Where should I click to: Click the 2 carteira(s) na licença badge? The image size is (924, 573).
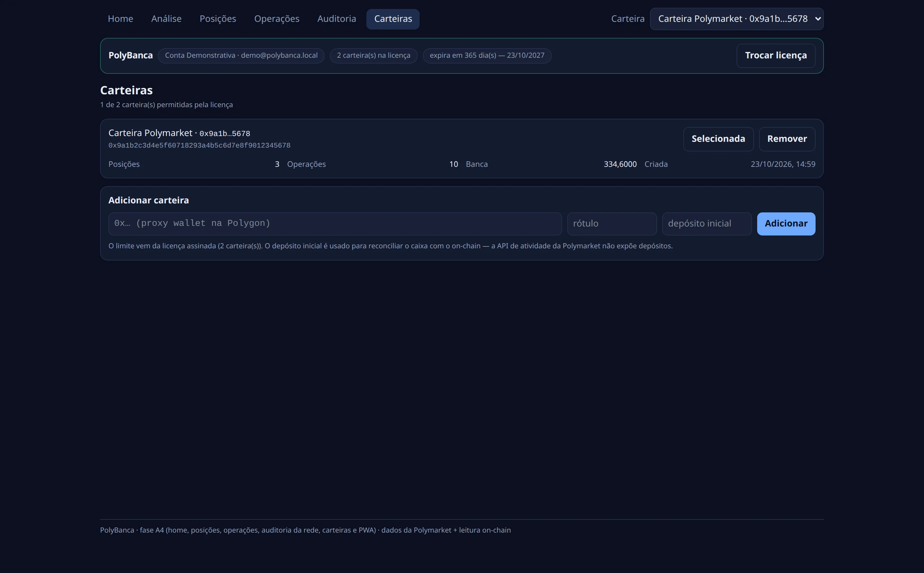click(373, 56)
